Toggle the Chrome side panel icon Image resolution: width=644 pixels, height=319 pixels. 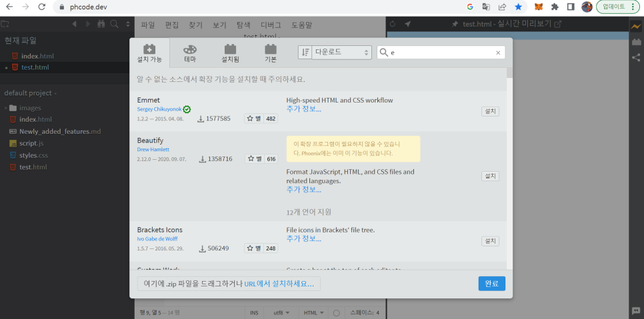(571, 7)
